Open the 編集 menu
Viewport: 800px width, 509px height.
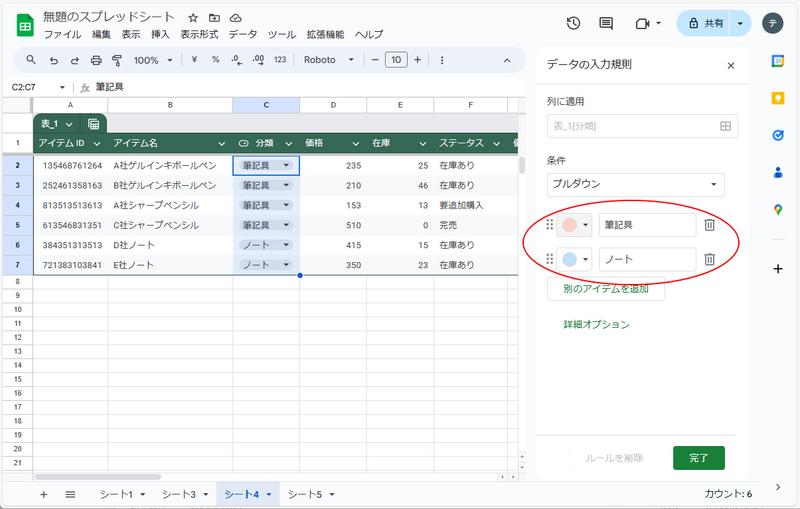101,35
